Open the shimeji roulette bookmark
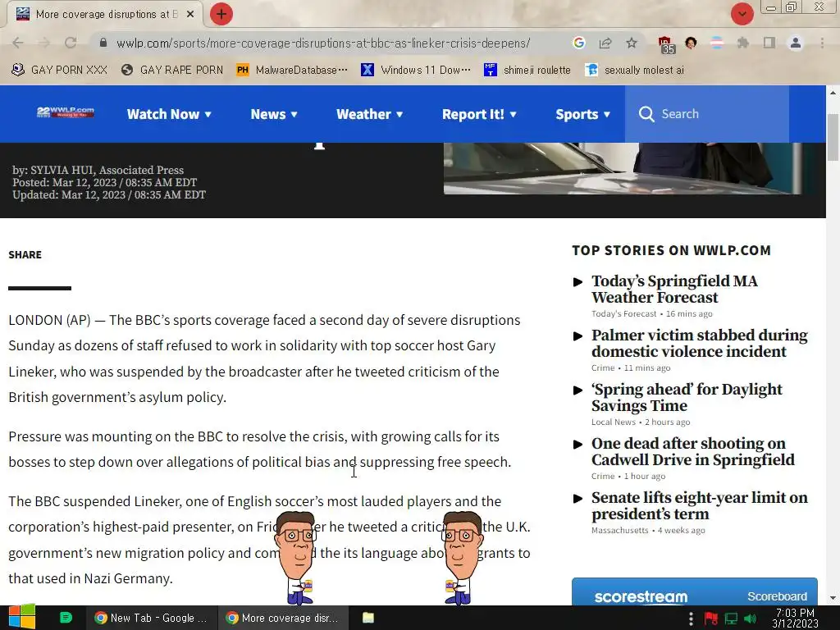 click(x=528, y=70)
